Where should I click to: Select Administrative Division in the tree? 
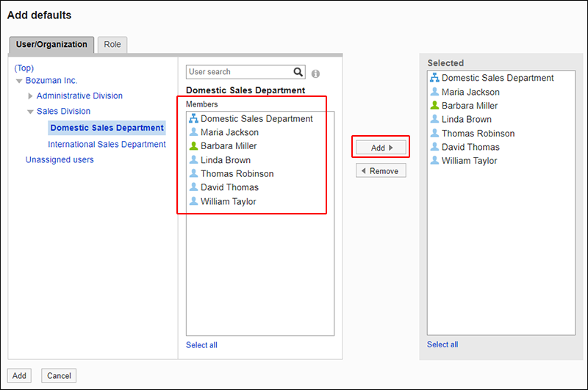pyautogui.click(x=79, y=96)
